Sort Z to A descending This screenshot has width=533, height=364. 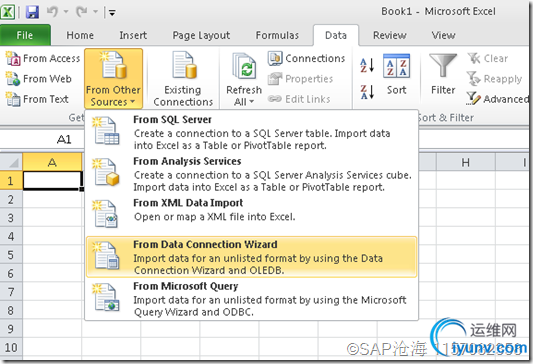click(367, 92)
